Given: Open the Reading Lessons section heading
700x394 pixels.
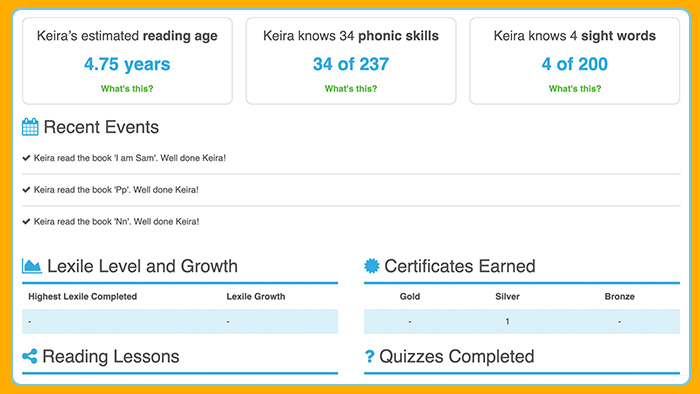Looking at the screenshot, I should pyautogui.click(x=111, y=357).
